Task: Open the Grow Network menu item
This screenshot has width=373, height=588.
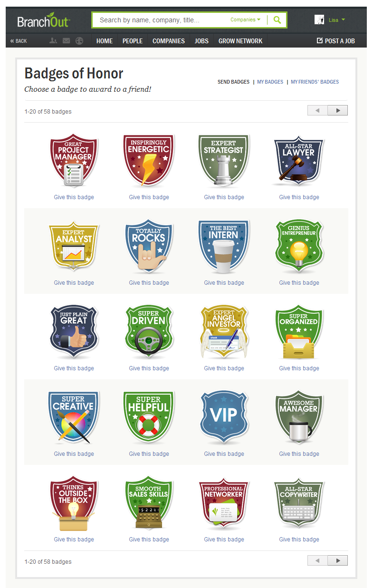Action: (x=240, y=41)
